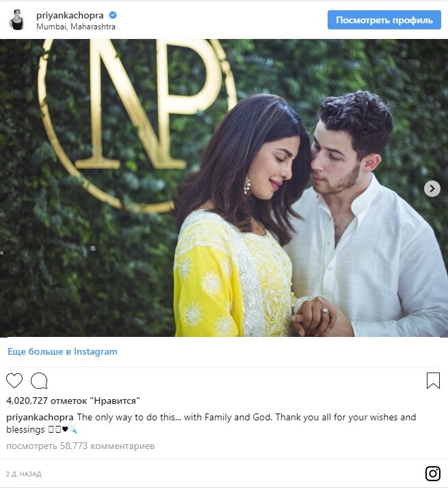Go to next photo with arrow chevron
This screenshot has width=448, height=488.
point(432,189)
